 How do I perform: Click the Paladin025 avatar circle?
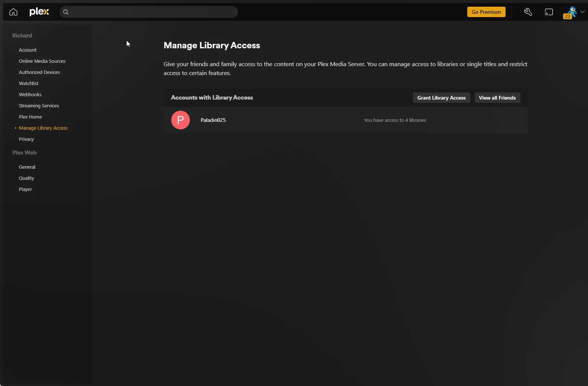coord(181,120)
